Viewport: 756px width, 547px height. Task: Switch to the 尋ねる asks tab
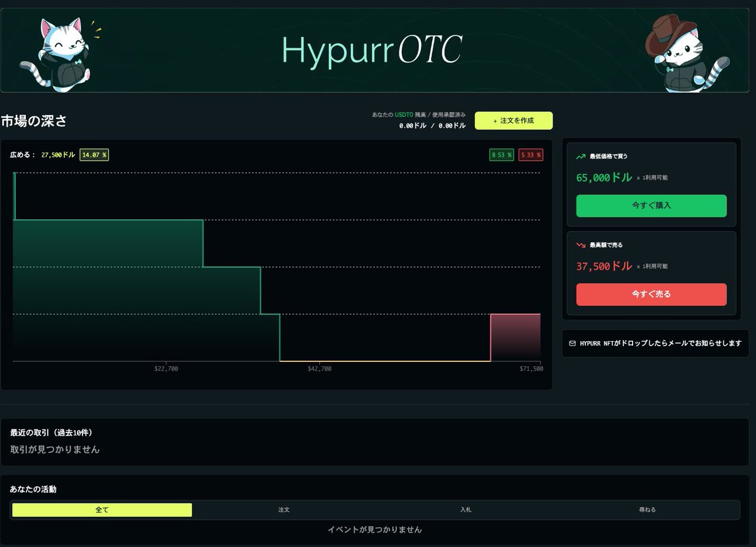647,510
